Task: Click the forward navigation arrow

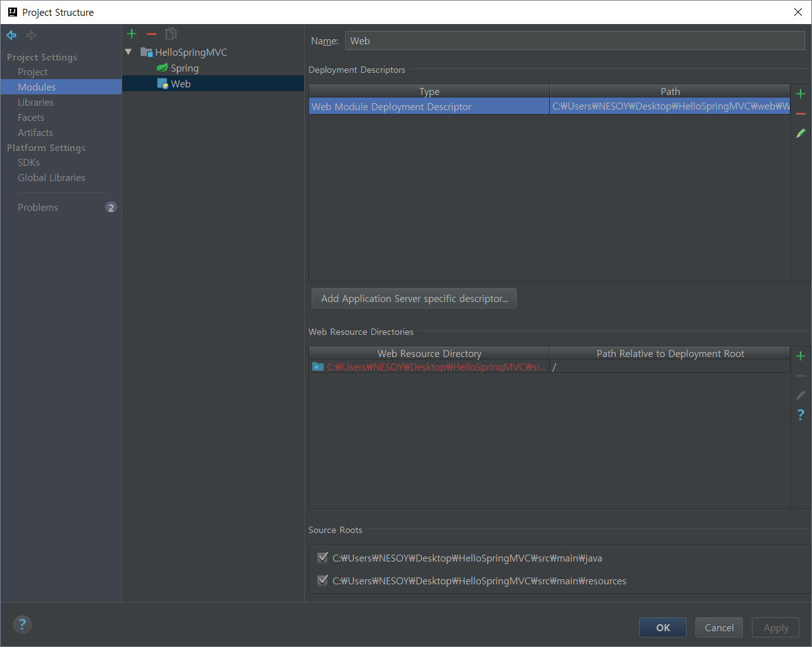Action: click(x=30, y=35)
